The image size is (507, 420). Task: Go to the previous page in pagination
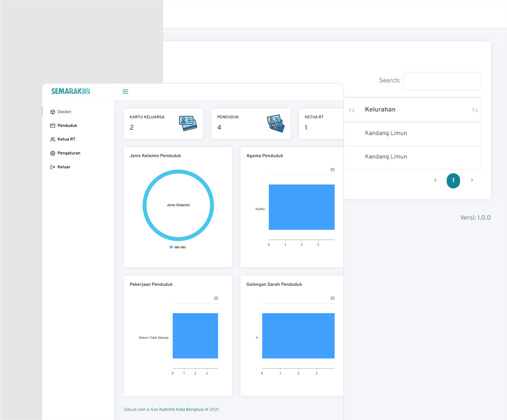tap(435, 180)
